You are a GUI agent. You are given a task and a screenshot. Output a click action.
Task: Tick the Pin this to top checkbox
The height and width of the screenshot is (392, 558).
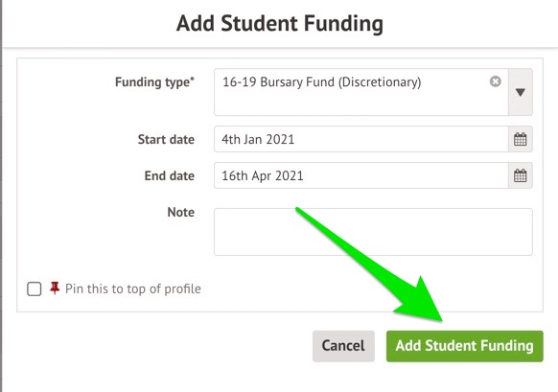35,288
